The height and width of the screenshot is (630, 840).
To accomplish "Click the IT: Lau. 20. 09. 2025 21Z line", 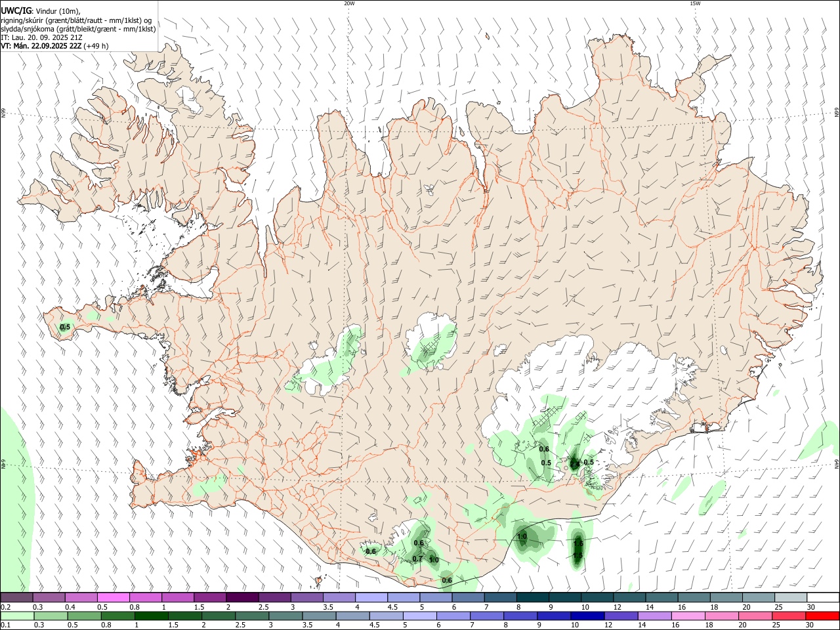I will pyautogui.click(x=41, y=37).
